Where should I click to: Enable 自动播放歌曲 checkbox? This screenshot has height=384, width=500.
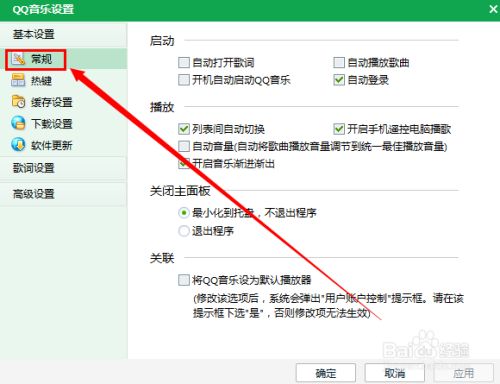pos(339,62)
